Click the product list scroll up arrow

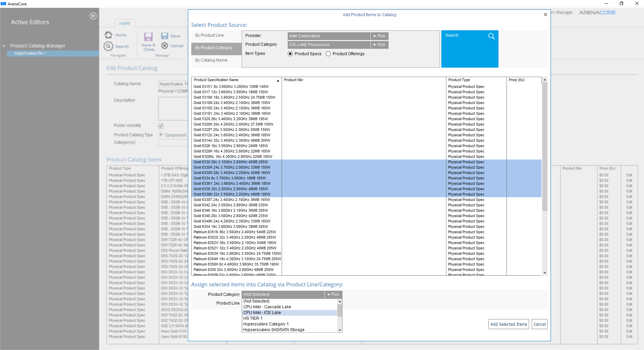tap(545, 80)
